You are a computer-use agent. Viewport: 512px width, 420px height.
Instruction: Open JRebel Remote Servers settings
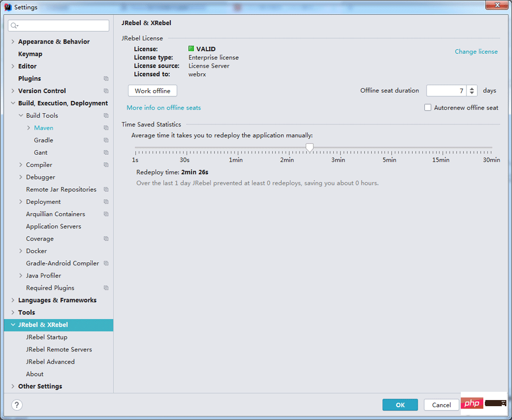(59, 349)
